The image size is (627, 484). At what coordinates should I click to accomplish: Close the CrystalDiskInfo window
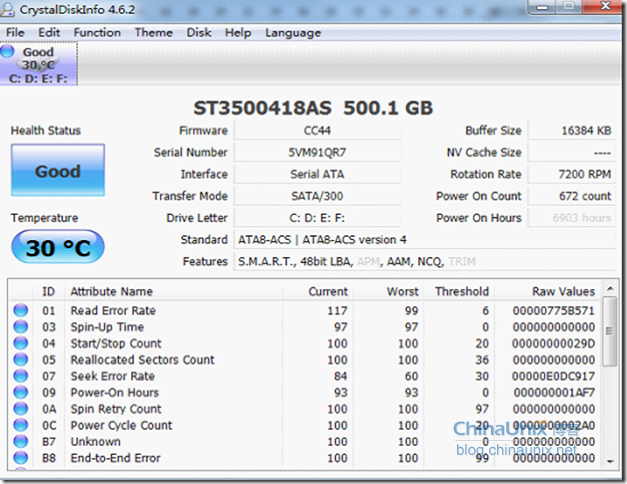click(x=604, y=7)
